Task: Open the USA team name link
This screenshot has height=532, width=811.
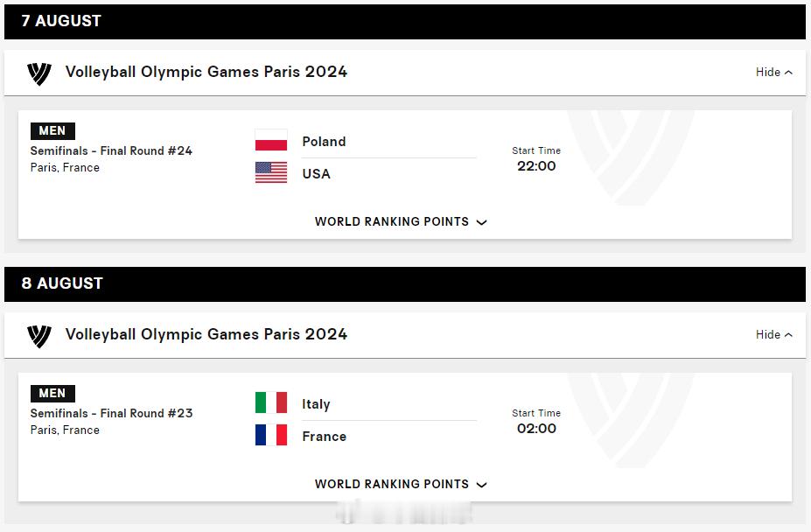Action: [316, 173]
